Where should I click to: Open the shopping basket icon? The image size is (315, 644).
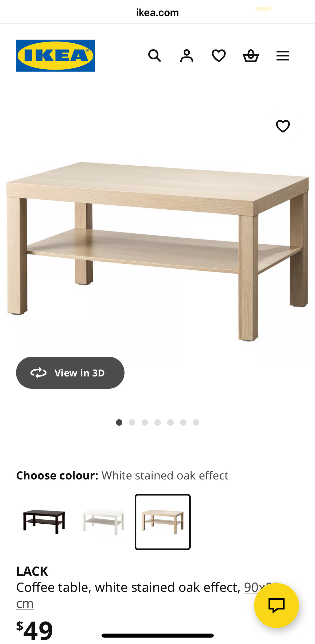click(251, 56)
